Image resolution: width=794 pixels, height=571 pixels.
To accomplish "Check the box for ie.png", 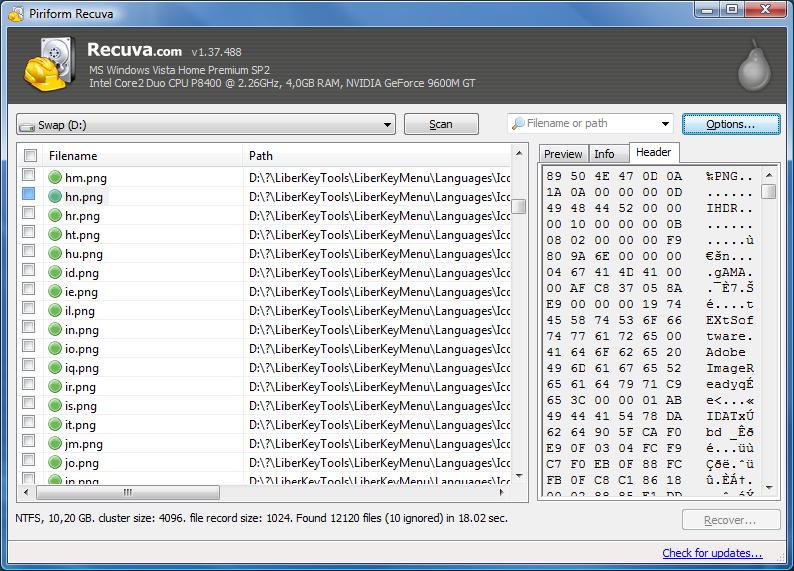I will click(29, 289).
